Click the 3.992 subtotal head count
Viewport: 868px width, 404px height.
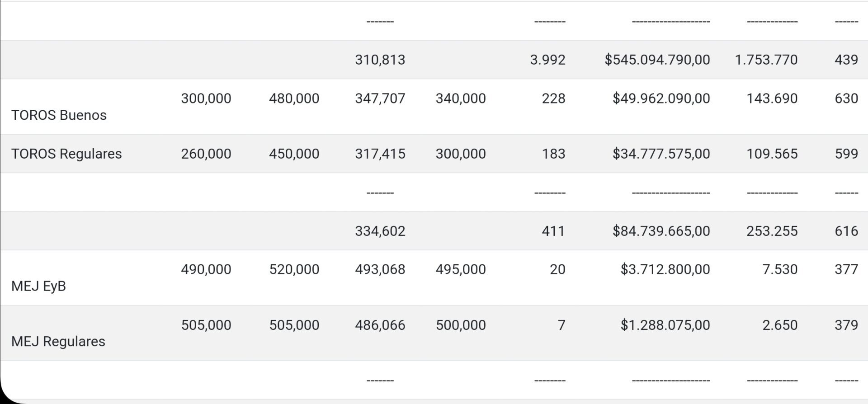547,60
